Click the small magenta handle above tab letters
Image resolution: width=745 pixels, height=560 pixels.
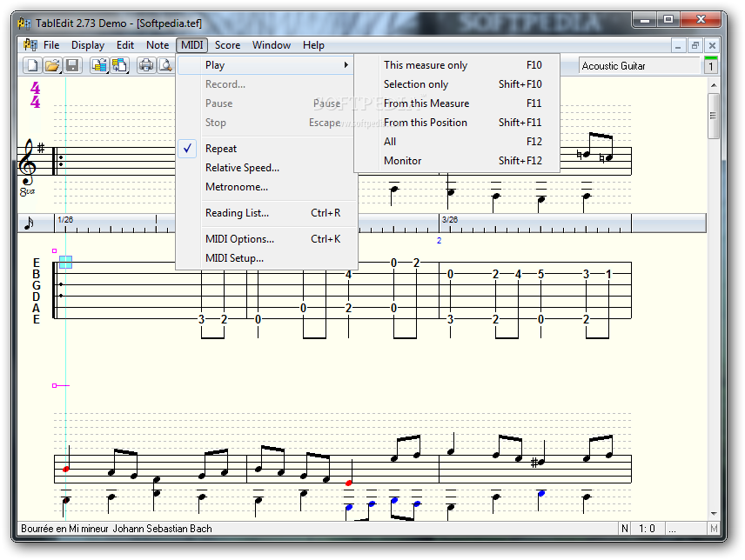54,250
